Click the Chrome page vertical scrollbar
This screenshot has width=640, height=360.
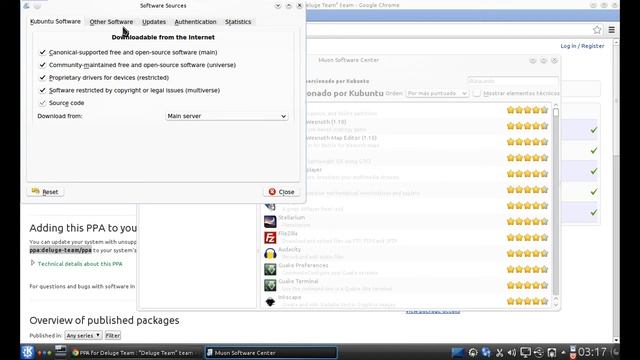(616, 191)
